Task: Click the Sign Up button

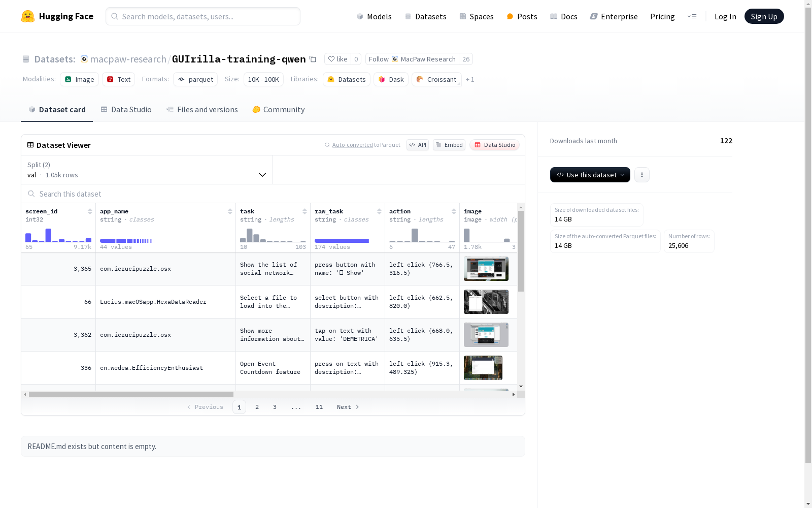Action: coord(764,16)
